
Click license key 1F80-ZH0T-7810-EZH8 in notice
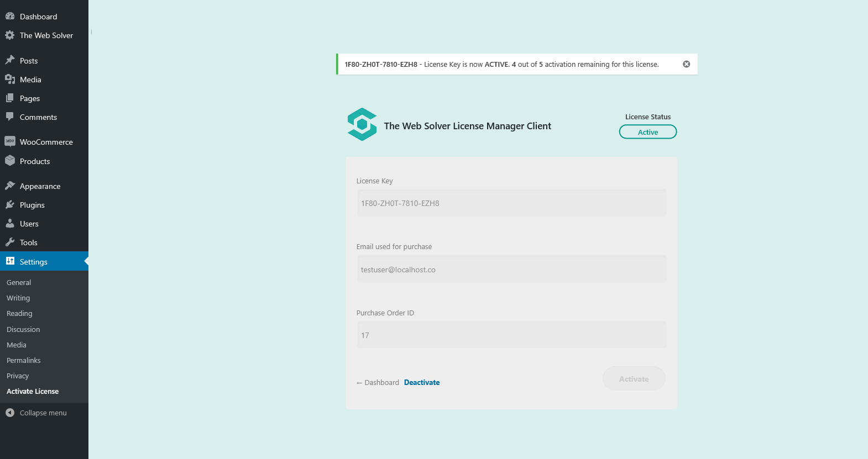coord(381,64)
